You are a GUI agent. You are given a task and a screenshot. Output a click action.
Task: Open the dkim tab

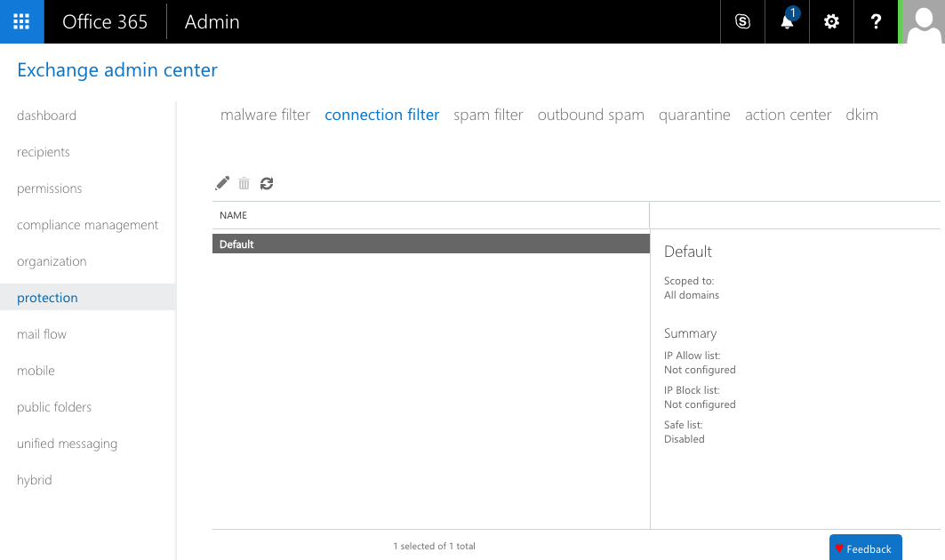(x=861, y=115)
